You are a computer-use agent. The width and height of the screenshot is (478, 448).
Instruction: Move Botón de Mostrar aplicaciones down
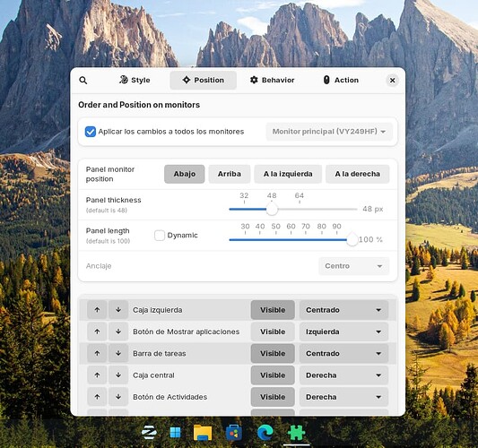pos(118,332)
